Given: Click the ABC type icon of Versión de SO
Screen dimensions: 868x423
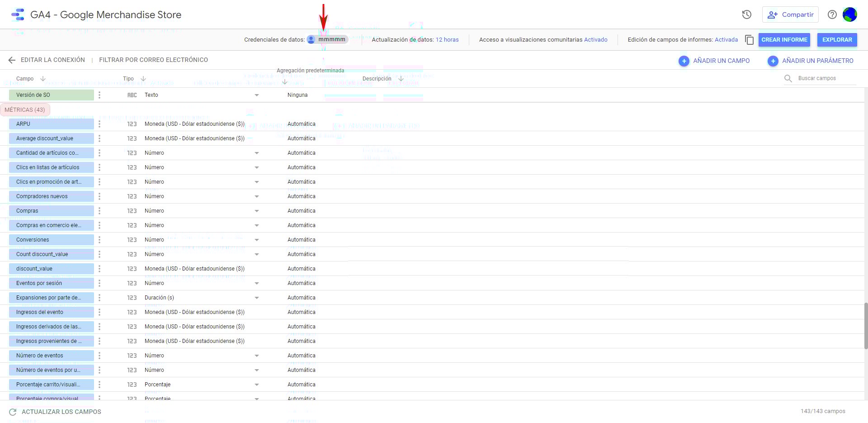Looking at the screenshot, I should click(132, 95).
